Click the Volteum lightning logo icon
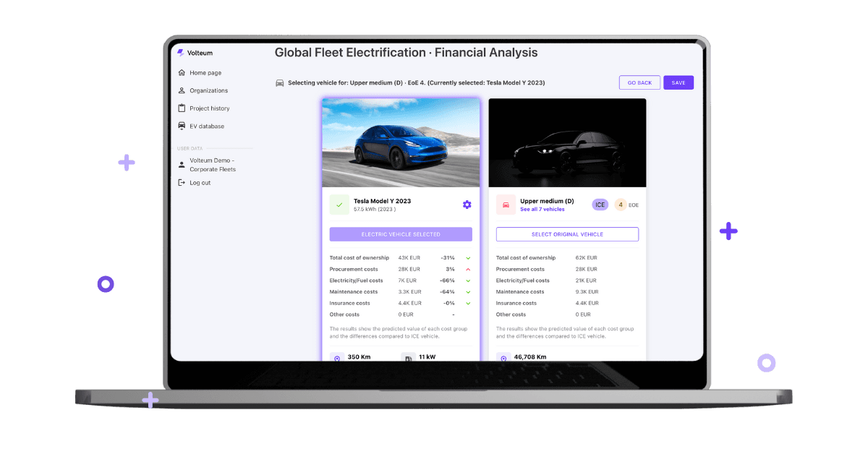868x454 pixels. 181,53
